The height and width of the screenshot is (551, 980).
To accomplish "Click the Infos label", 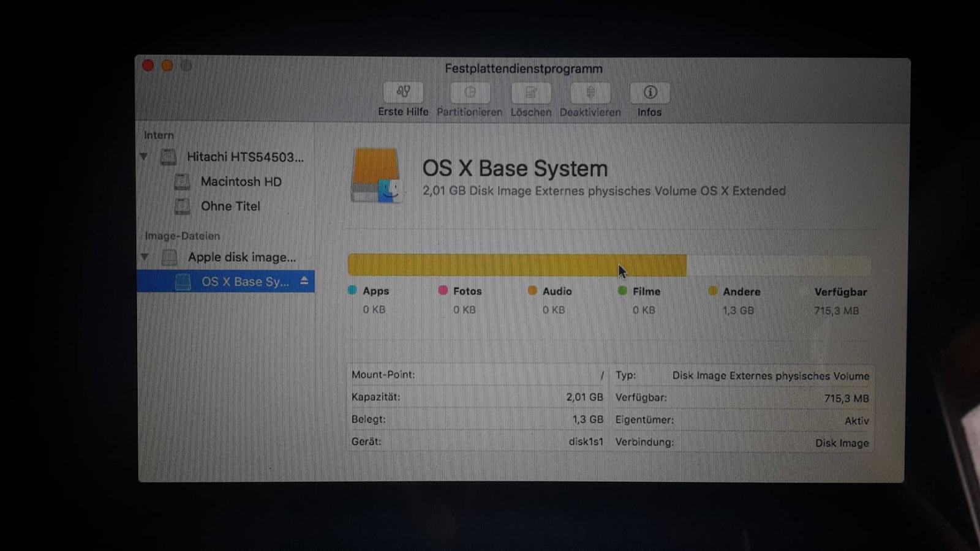I will pyautogui.click(x=649, y=113).
